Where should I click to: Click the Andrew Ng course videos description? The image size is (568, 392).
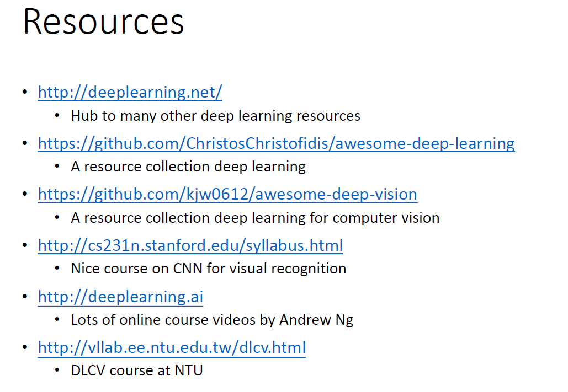coord(212,320)
